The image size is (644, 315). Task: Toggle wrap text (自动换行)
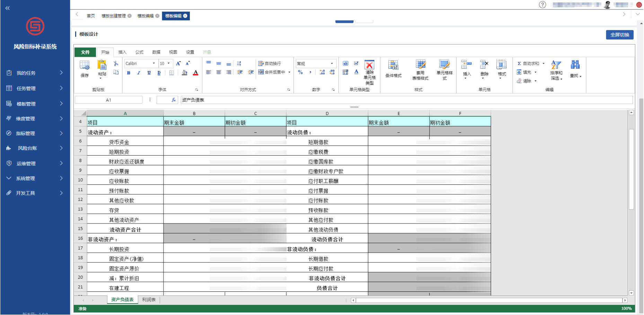(270, 63)
